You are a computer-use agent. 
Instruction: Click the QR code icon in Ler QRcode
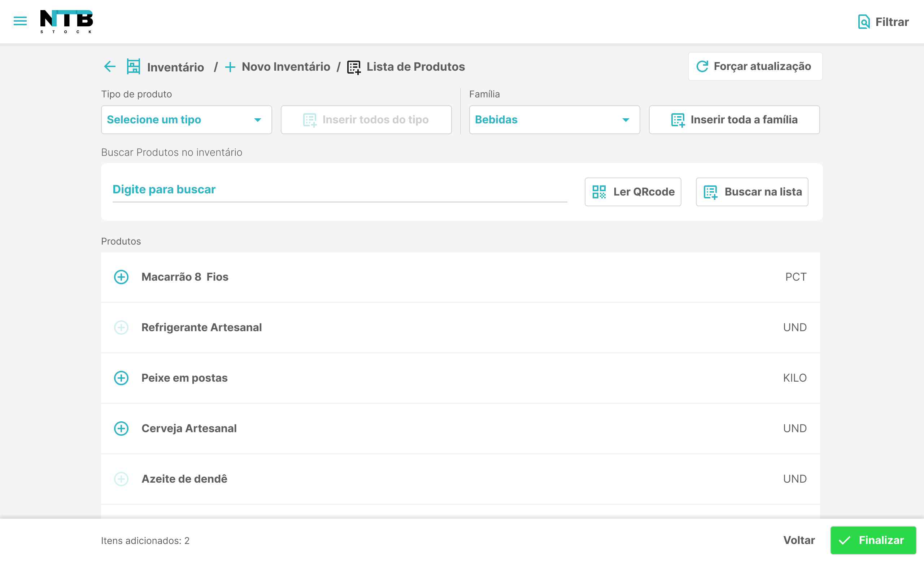[x=600, y=192]
